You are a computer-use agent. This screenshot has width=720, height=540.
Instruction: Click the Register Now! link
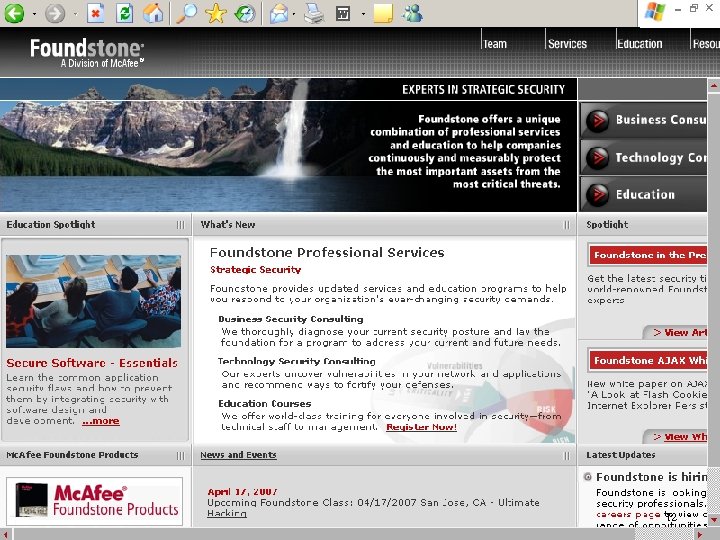click(x=422, y=427)
